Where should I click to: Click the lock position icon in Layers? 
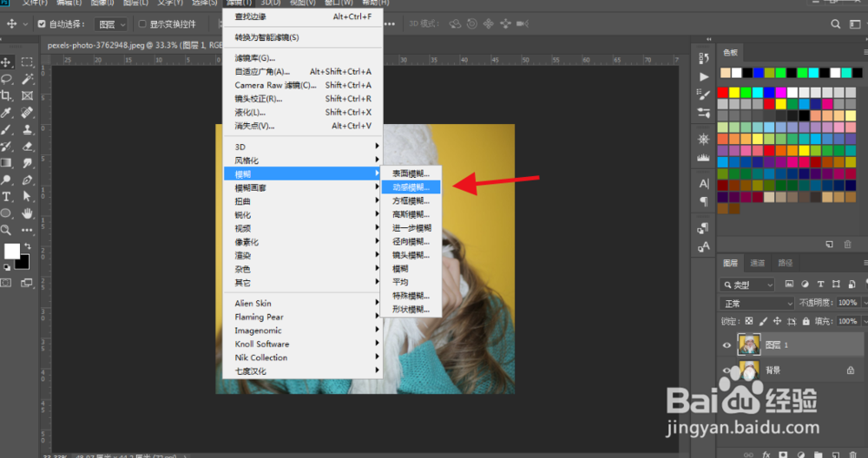click(777, 321)
